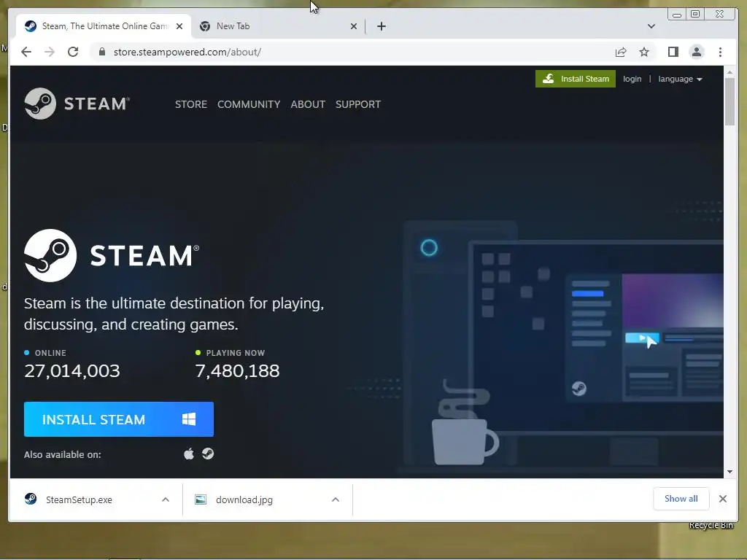Viewport: 747px width, 560px height.
Task: Open the browser side panel icon
Action: (x=673, y=52)
